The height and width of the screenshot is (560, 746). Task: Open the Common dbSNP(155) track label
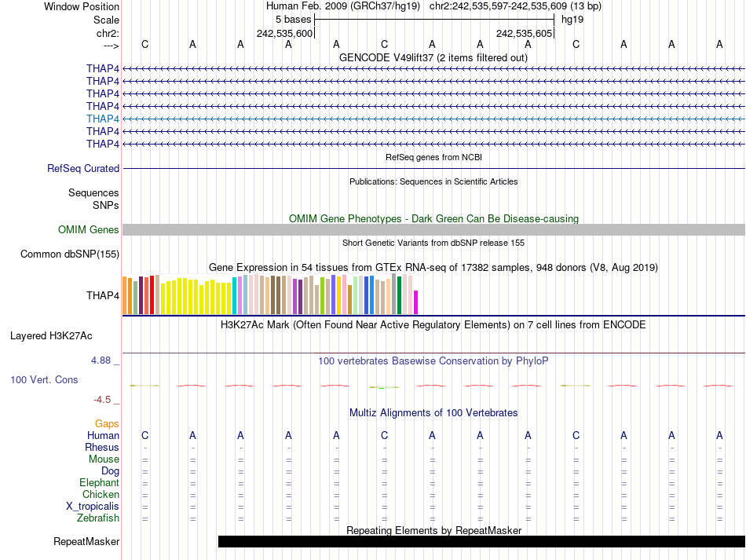coord(70,254)
